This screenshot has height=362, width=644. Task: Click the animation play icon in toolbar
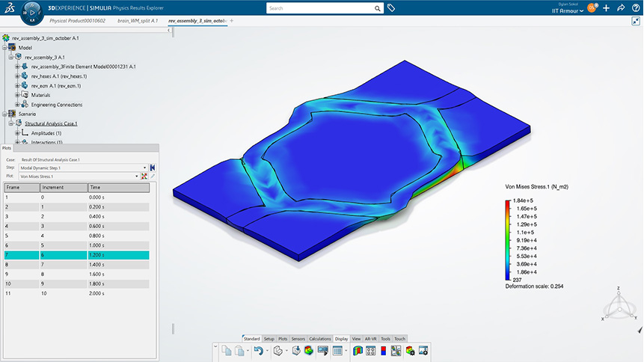click(x=324, y=350)
